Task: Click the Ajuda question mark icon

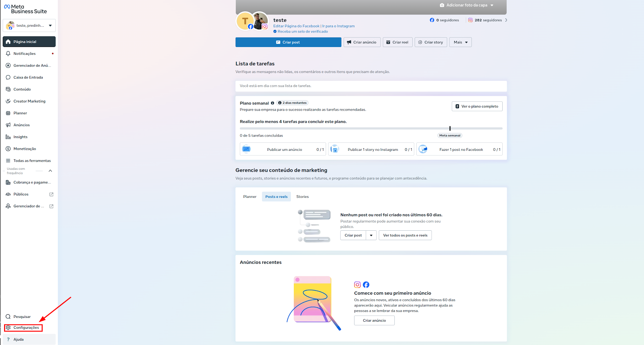Action: point(8,339)
